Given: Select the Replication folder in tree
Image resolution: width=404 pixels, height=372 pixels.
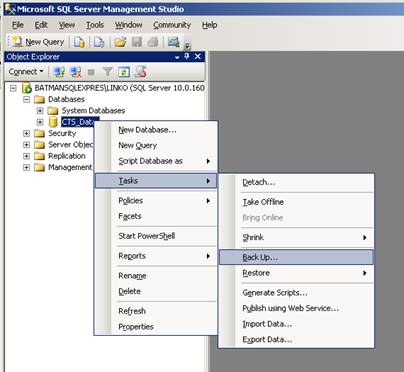Looking at the screenshot, I should click(x=67, y=156).
